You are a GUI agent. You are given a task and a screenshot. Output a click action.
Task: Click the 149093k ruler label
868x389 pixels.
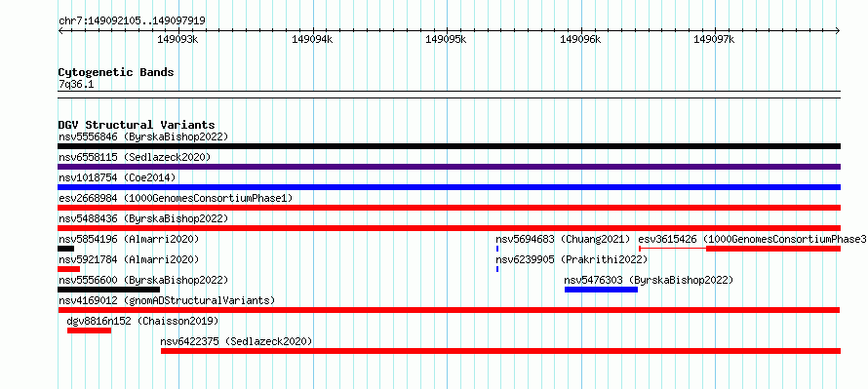click(x=178, y=39)
